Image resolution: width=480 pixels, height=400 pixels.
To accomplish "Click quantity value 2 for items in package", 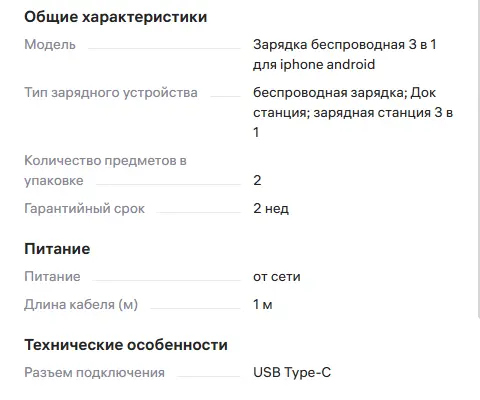I will (x=257, y=180).
